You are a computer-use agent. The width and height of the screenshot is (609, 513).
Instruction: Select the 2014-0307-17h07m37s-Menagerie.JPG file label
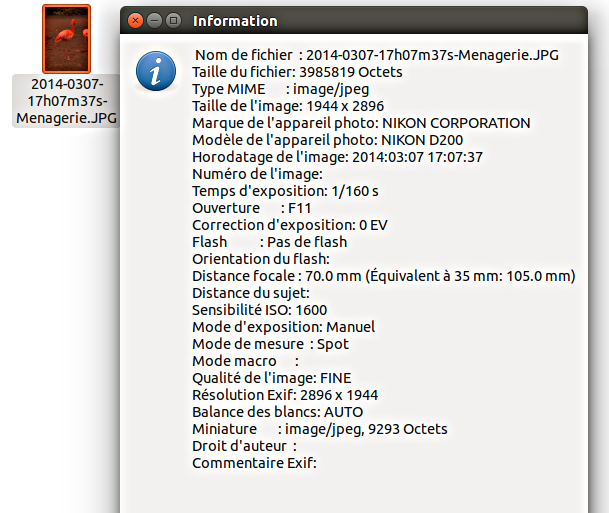coord(66,102)
